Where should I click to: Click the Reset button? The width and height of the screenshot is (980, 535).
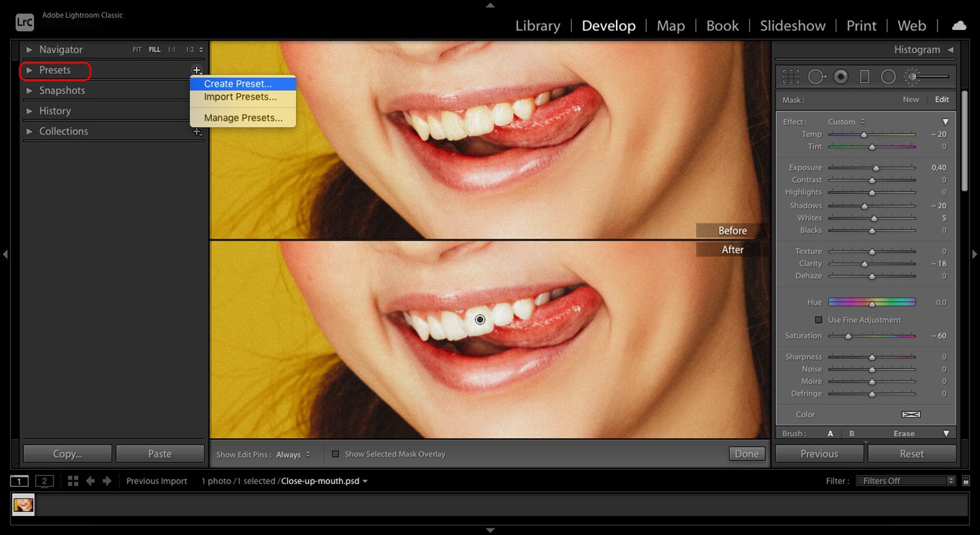[912, 453]
